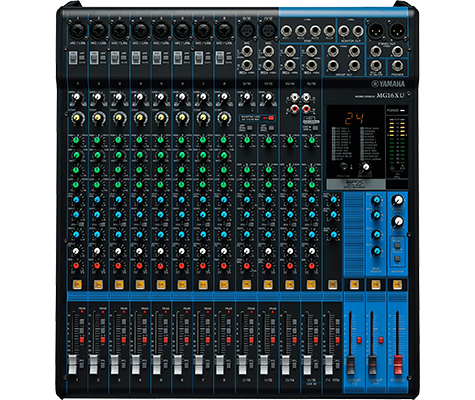Click the right STEREO OUT XLR connector
475x400 pixels.
tap(398, 31)
